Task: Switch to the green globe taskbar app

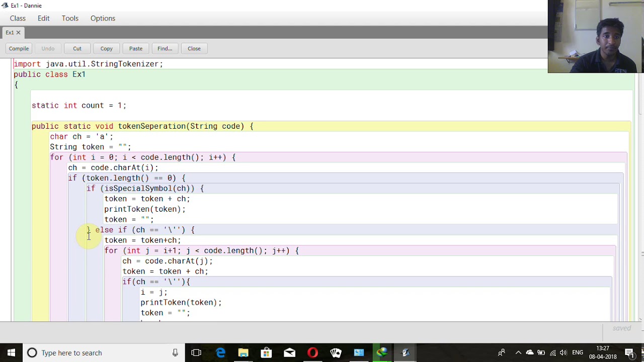Action: click(x=382, y=352)
